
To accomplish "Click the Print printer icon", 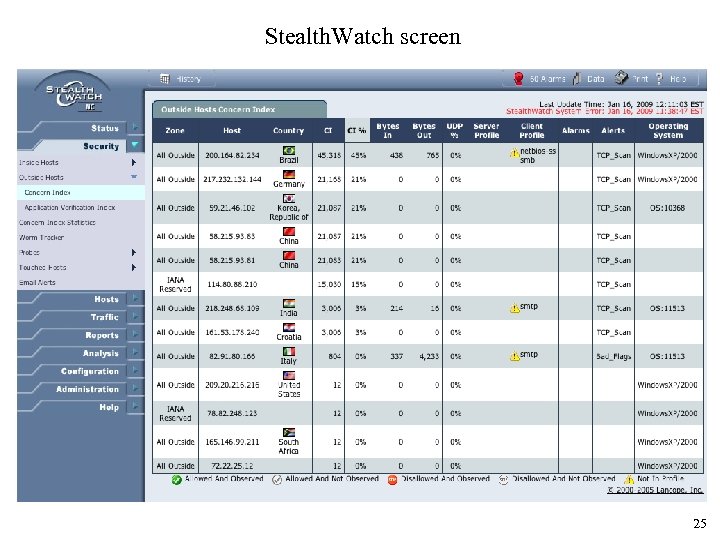I will click(621, 78).
